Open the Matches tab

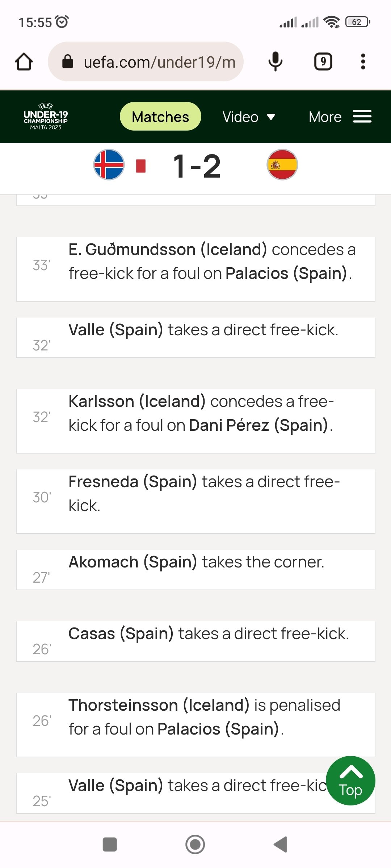(x=160, y=117)
